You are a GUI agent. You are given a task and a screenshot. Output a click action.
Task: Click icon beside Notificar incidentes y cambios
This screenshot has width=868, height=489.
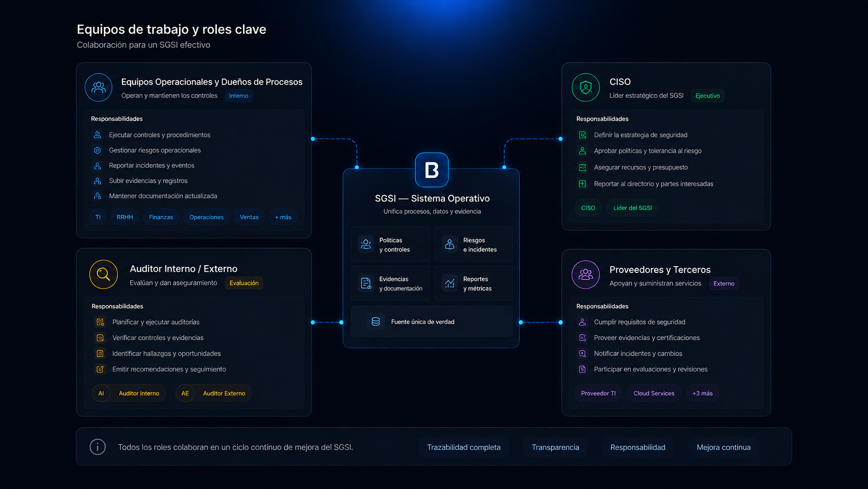[582, 353]
